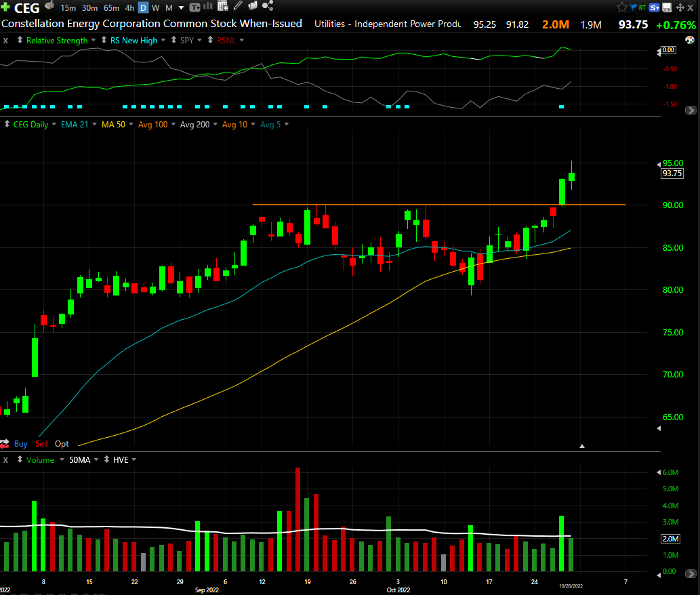The image size is (700, 595).
Task: Click the small up triangle below price chart
Action: tap(581, 446)
